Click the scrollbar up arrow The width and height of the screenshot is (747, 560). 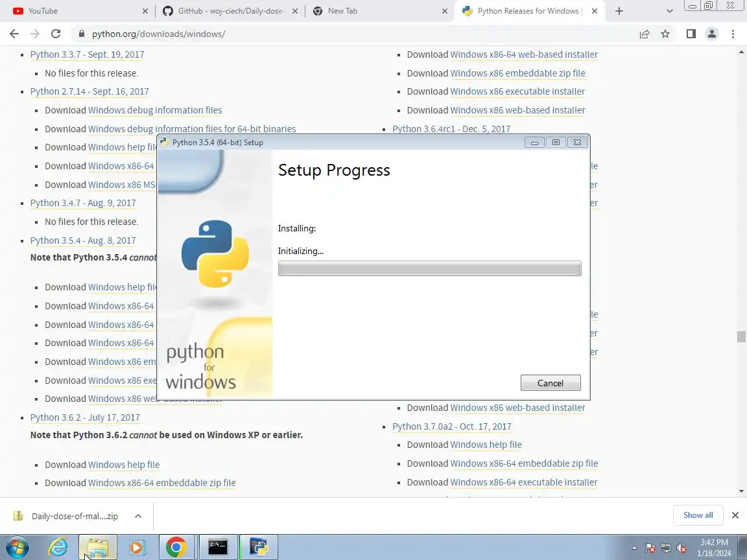(741, 51)
